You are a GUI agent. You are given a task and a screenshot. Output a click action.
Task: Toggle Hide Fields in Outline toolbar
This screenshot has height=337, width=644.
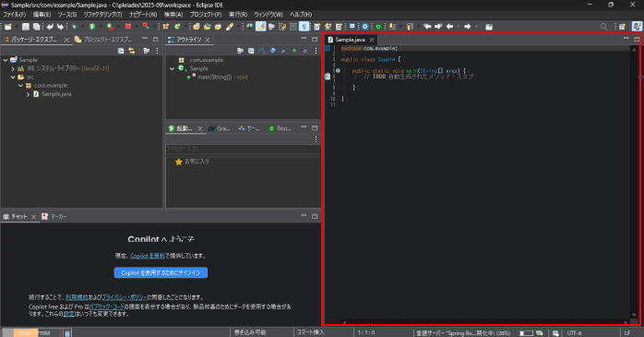click(273, 51)
